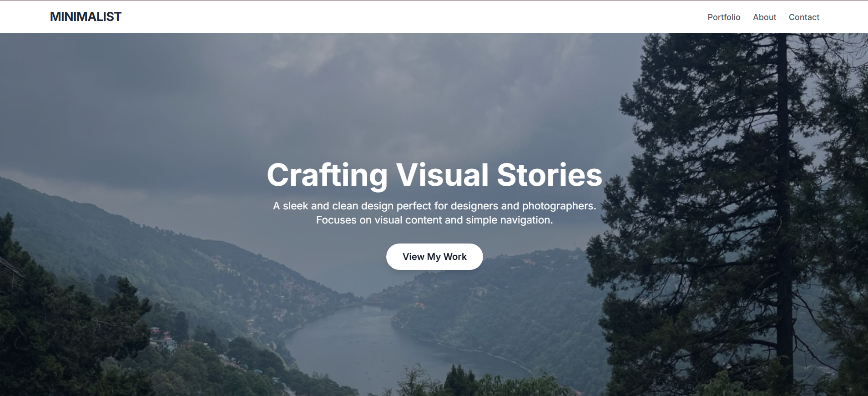Open the Contact navigation link
The height and width of the screenshot is (396, 868).
coord(804,17)
